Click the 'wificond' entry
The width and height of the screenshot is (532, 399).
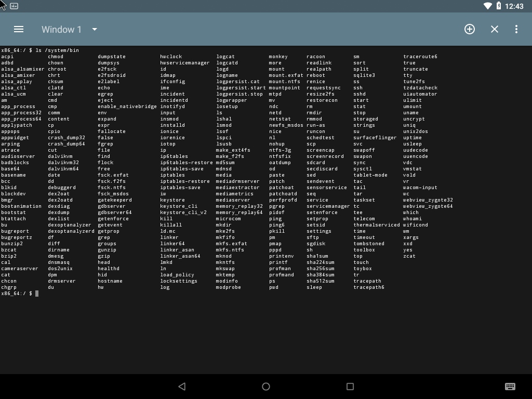pos(416,225)
